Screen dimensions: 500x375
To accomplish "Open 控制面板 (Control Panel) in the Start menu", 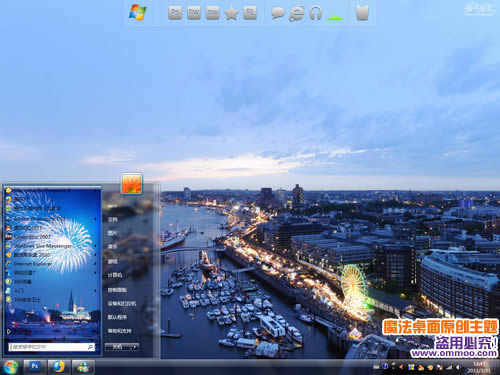I will tap(117, 290).
